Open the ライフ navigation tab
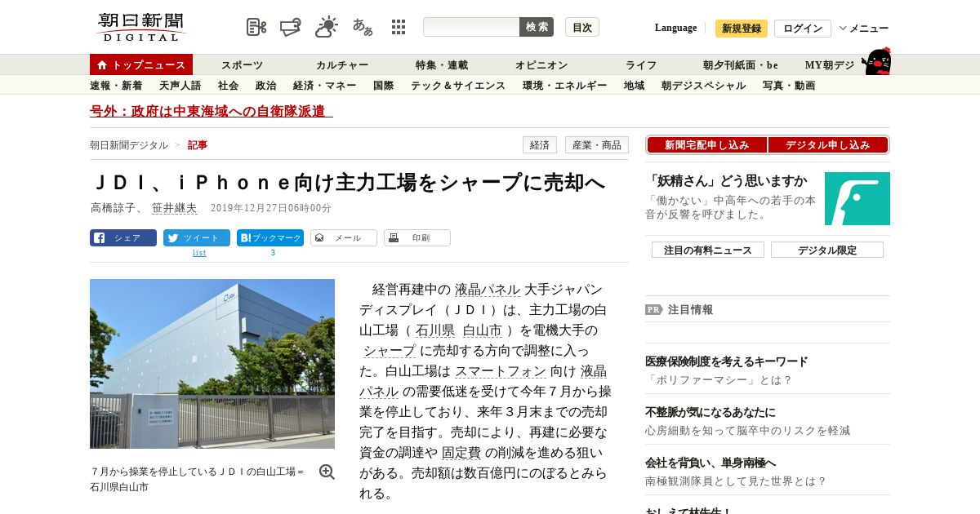The width and height of the screenshot is (980, 514). point(641,65)
